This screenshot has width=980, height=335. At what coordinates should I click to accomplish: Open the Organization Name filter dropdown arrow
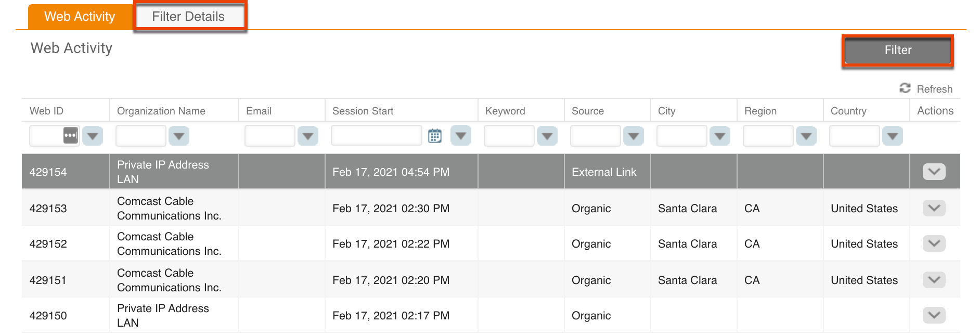pyautogui.click(x=179, y=135)
